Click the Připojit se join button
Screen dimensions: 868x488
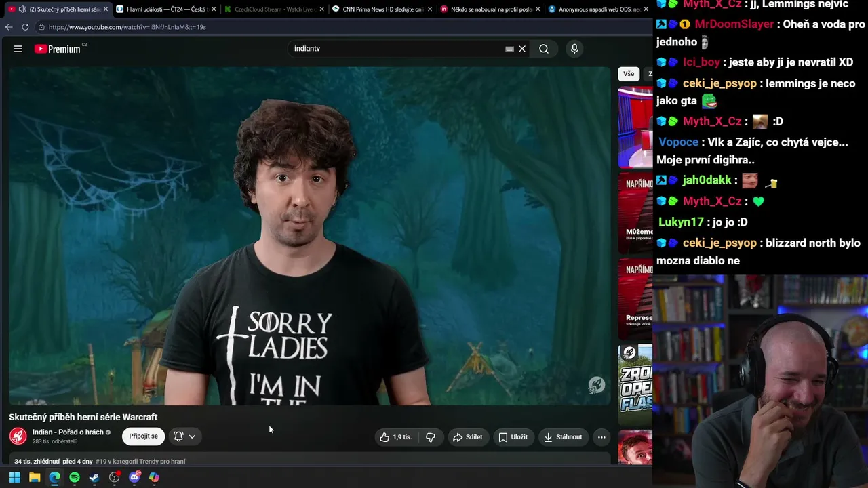coord(143,436)
